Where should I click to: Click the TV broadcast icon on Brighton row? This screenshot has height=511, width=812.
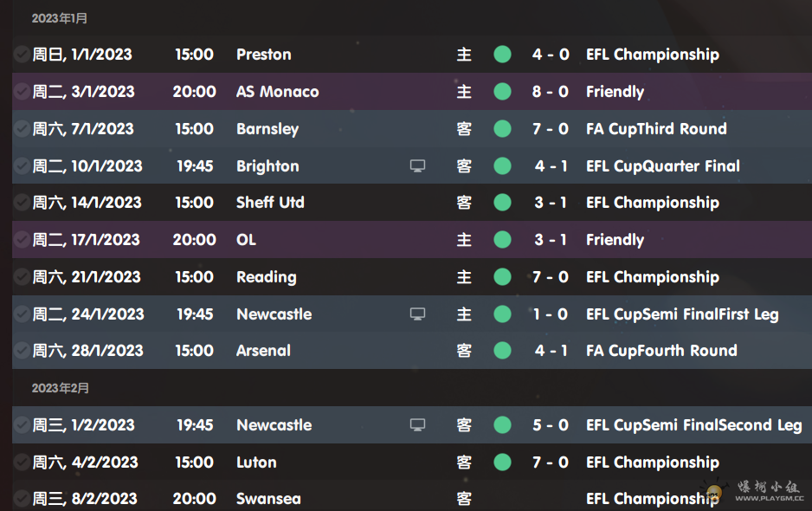tap(417, 165)
